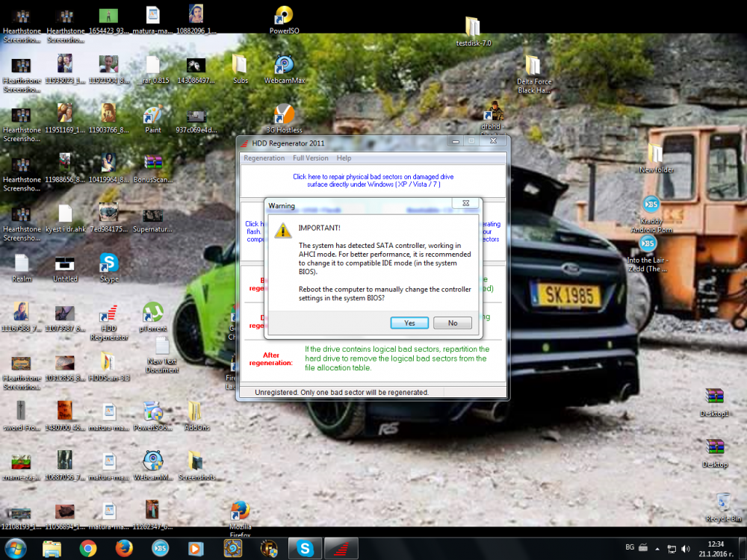
Task: Open Paint shortcut on desktop
Action: [153, 119]
